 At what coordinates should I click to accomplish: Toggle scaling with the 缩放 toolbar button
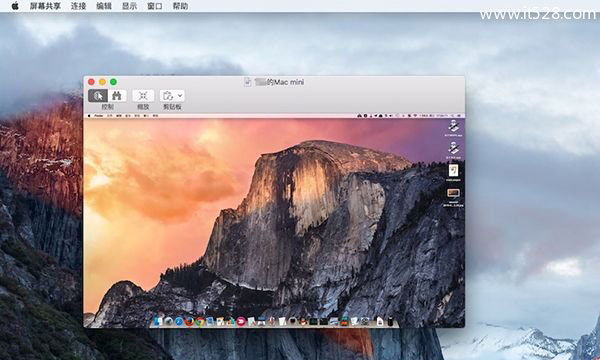[143, 96]
